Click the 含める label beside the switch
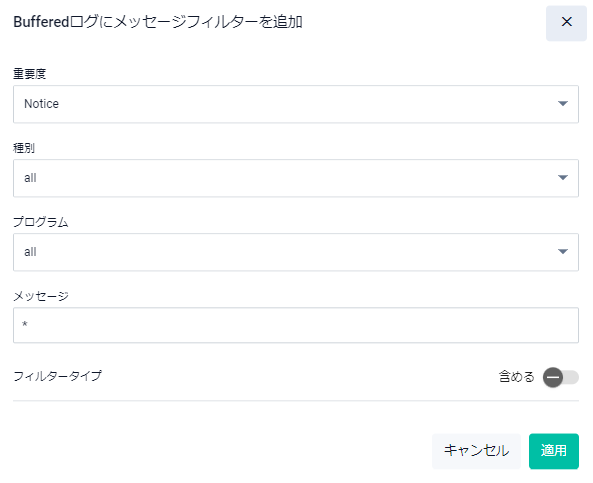Image resolution: width=593 pixels, height=483 pixels. [516, 376]
